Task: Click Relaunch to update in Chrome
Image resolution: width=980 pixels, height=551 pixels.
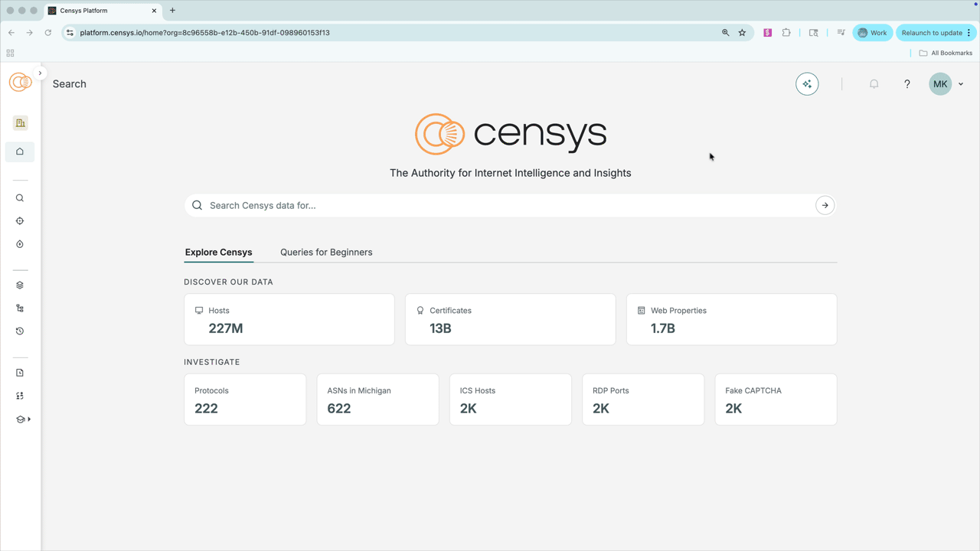Action: (936, 33)
